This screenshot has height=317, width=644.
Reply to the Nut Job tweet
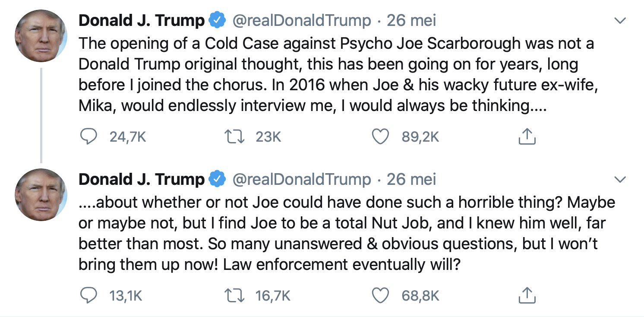(x=89, y=296)
